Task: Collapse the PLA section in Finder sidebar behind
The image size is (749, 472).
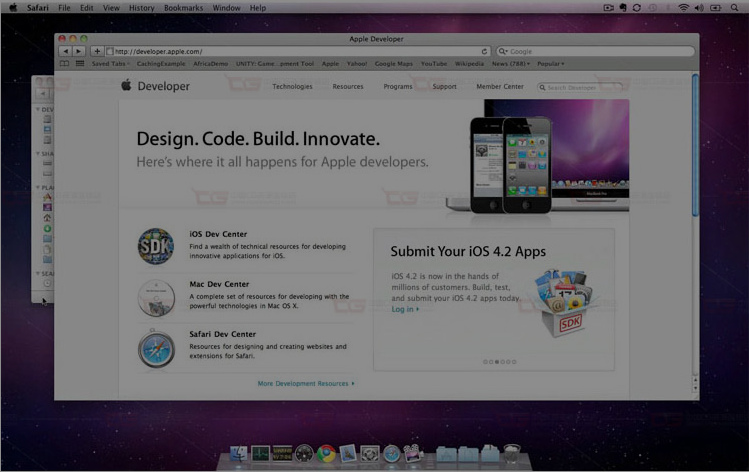Action: click(38, 187)
